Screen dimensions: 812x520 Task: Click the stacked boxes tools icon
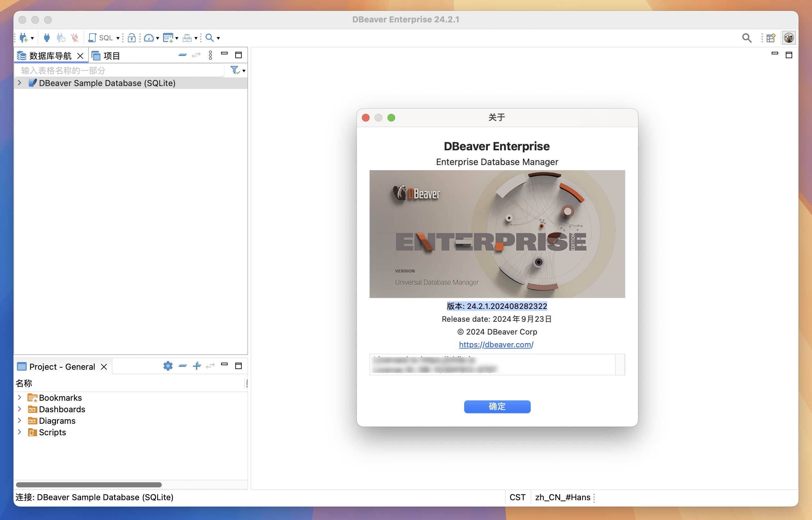[187, 38]
